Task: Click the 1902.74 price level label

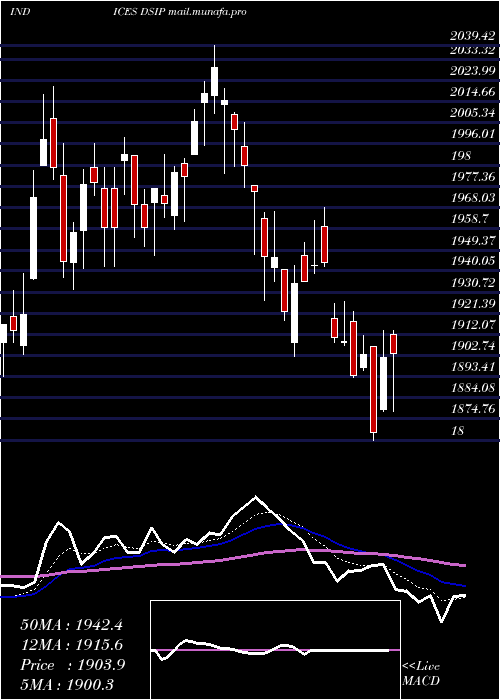Action: click(472, 346)
